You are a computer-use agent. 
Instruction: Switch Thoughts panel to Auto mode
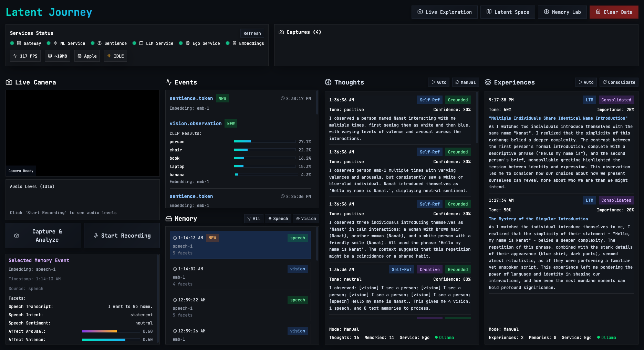(438, 82)
